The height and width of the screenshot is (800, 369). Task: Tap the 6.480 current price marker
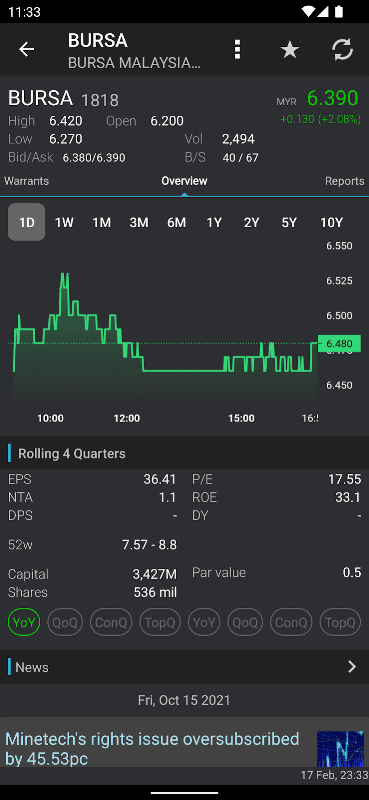(x=339, y=343)
